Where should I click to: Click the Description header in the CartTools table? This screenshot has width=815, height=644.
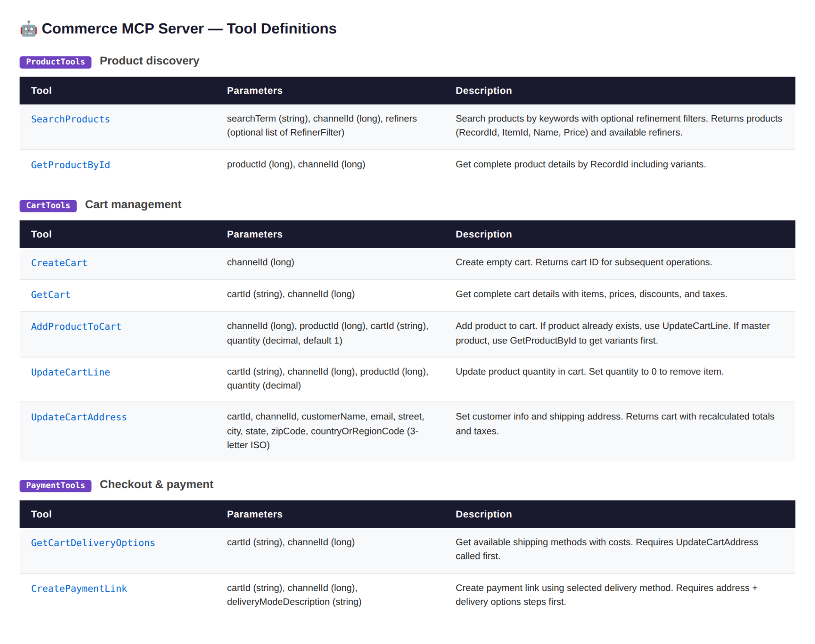[484, 234]
